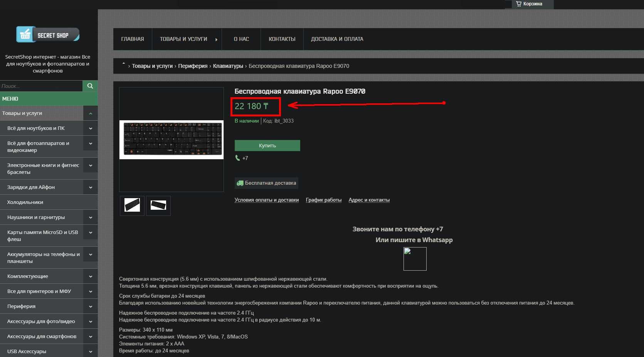The image size is (644, 357).
Task: Open Всё для ноутбуков и ПК category
Action: (x=36, y=128)
